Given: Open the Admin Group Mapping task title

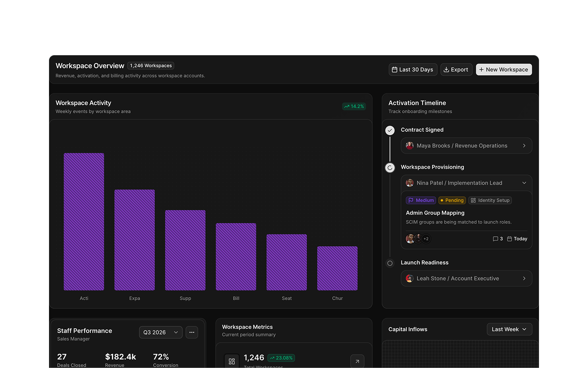Looking at the screenshot, I should (435, 213).
